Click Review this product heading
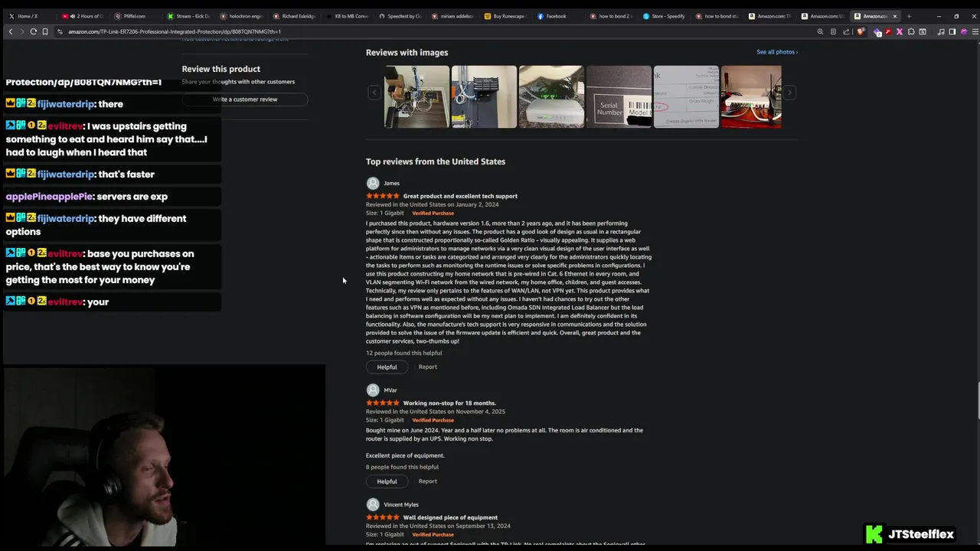This screenshot has width=980, height=551. [221, 69]
